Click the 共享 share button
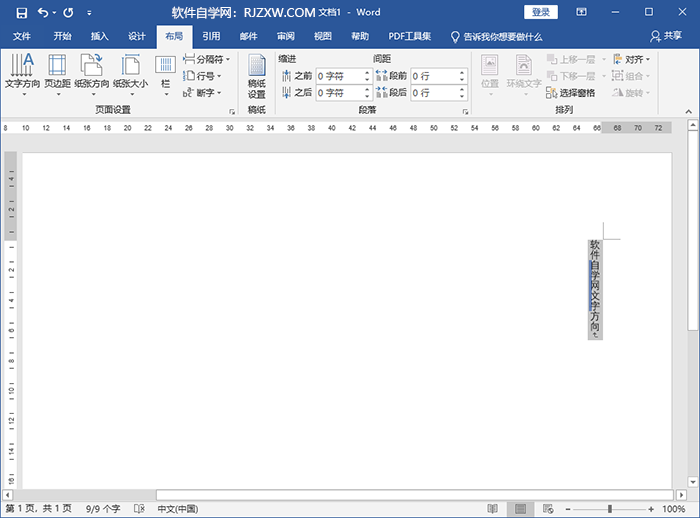This screenshot has width=700, height=518. [666, 36]
